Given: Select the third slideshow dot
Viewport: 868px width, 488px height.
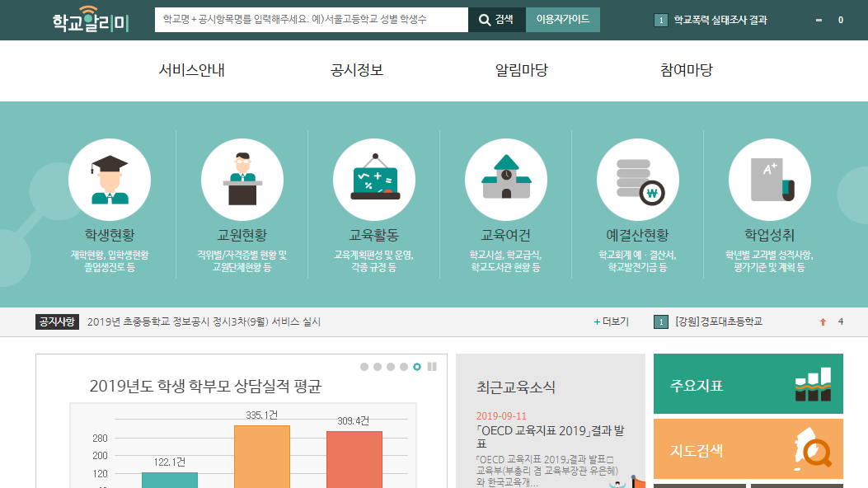Looking at the screenshot, I should coord(391,367).
